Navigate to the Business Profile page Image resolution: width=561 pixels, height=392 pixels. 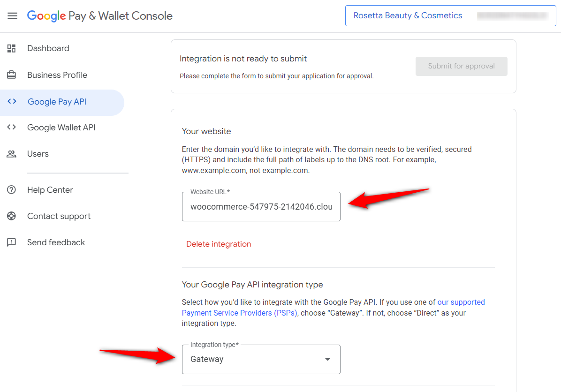tap(57, 75)
